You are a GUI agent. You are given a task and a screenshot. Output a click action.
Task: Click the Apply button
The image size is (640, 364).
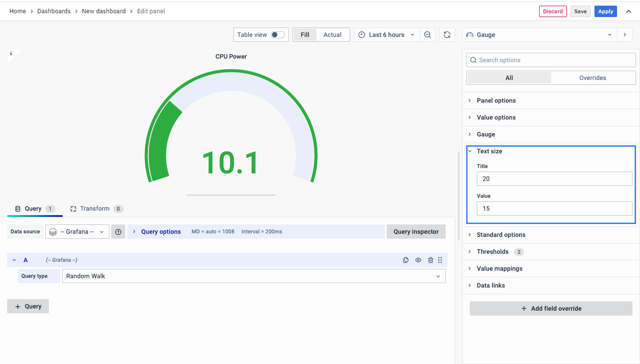point(605,12)
